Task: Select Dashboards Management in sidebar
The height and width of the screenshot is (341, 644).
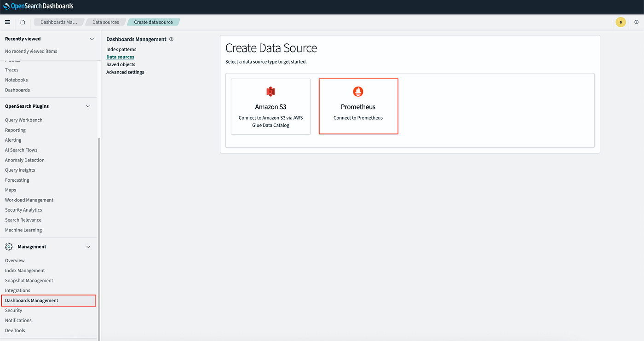Action: [x=48, y=301]
